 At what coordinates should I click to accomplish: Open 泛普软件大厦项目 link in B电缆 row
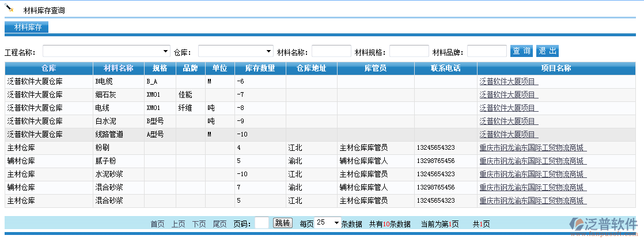509,82
